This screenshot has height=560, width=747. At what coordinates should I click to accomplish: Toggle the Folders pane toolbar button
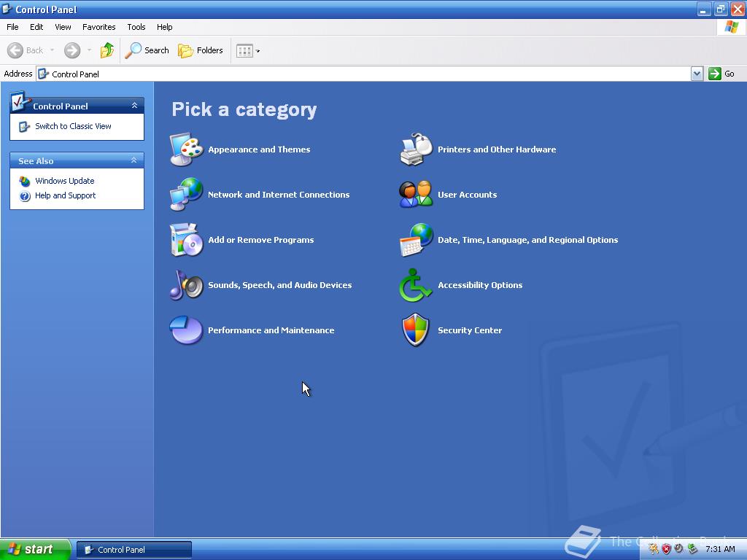pyautogui.click(x=200, y=50)
